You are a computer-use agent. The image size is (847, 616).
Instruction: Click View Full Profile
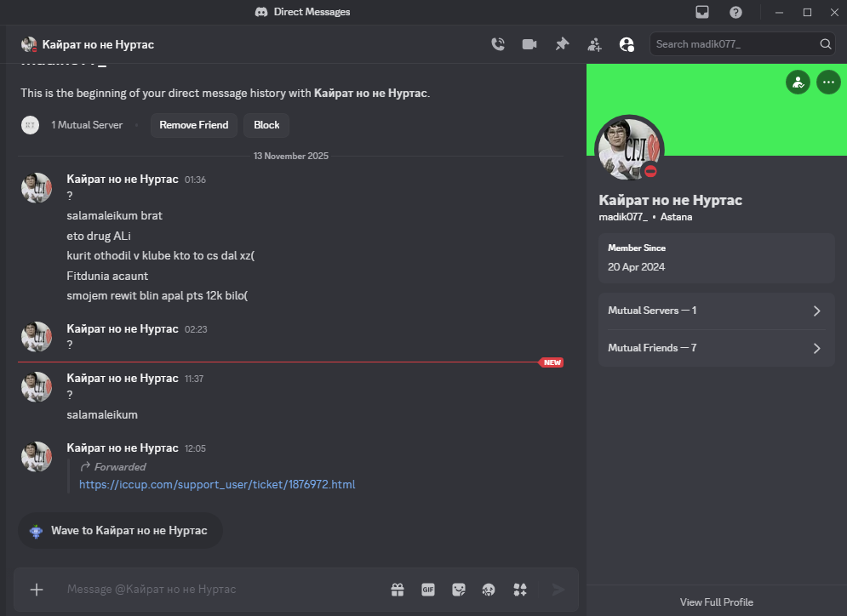(716, 602)
